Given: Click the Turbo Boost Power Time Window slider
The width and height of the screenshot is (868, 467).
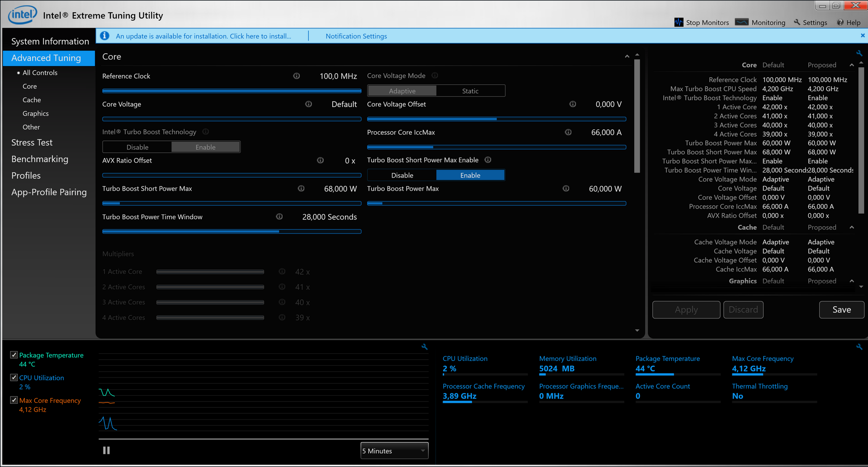Looking at the screenshot, I should [x=231, y=231].
